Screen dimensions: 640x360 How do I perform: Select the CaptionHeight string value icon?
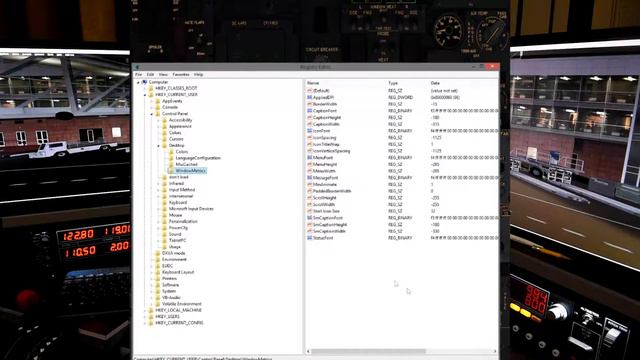[x=309, y=118]
